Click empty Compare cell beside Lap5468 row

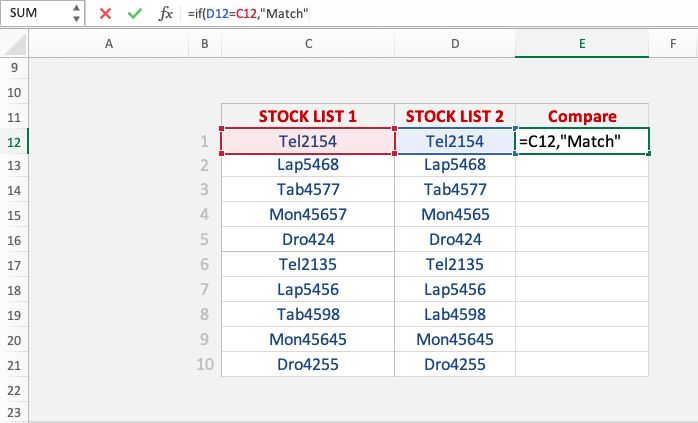pyautogui.click(x=582, y=165)
